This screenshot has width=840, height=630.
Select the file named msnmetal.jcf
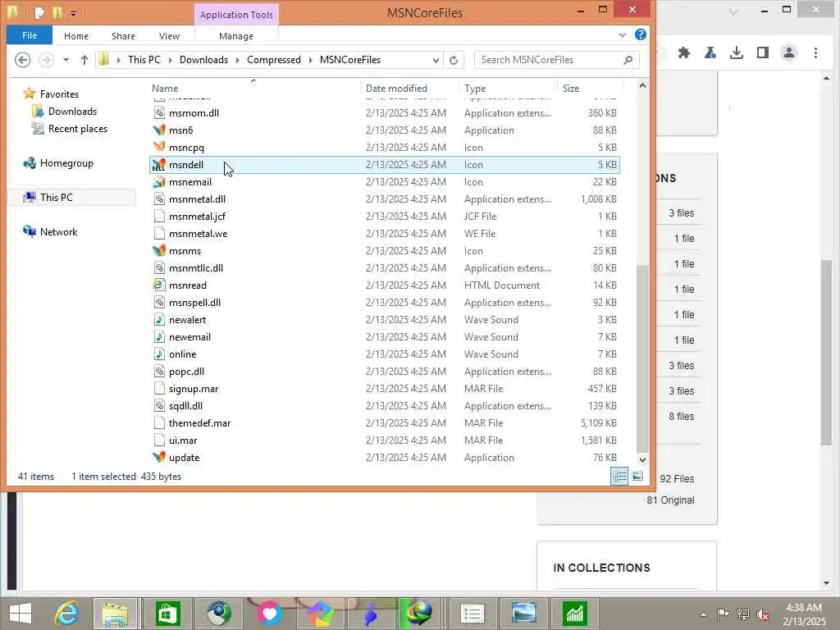pyautogui.click(x=197, y=217)
